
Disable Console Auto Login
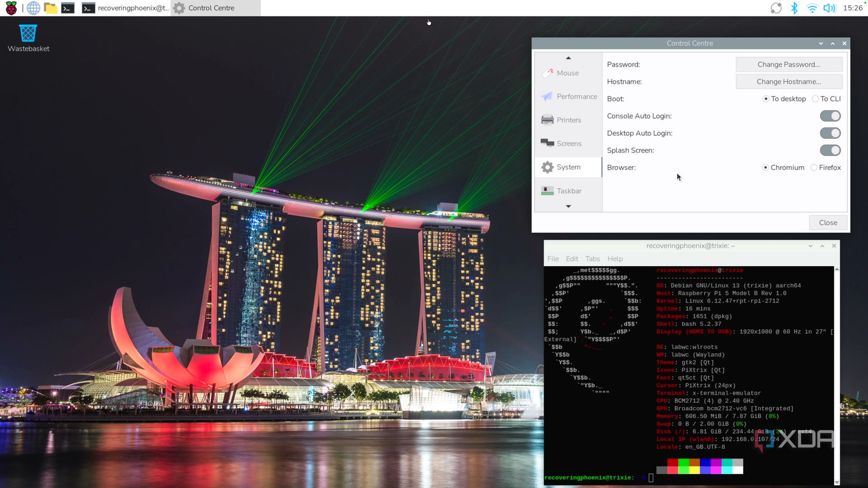tap(830, 116)
